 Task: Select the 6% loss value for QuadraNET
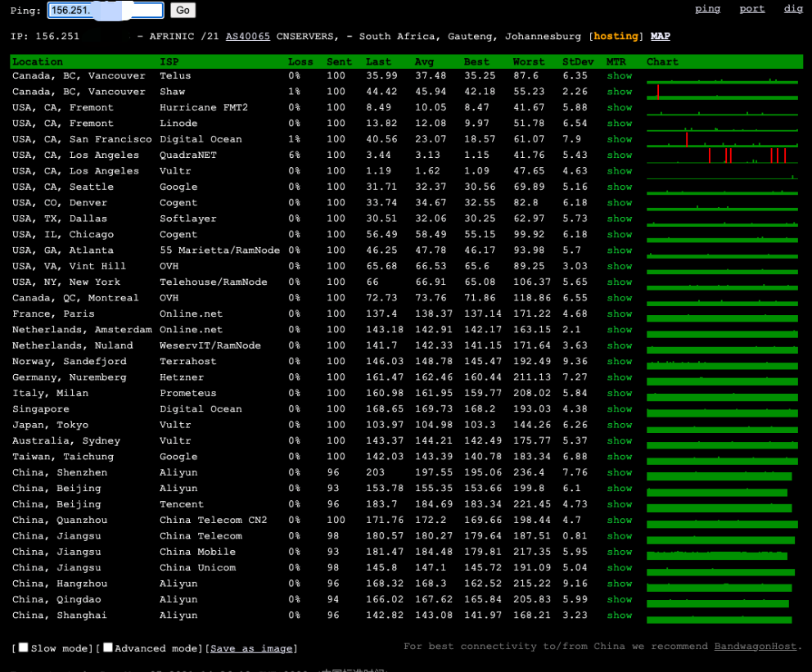[294, 155]
